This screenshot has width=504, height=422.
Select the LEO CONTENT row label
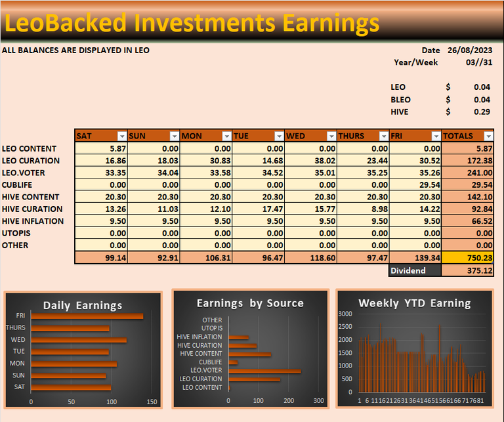click(30, 149)
